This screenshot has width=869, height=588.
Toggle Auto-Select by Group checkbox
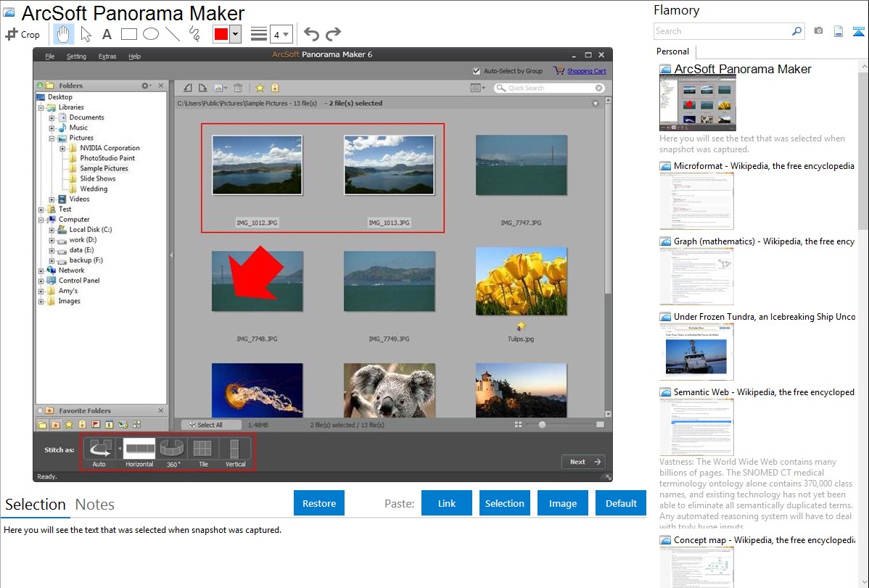pyautogui.click(x=476, y=71)
